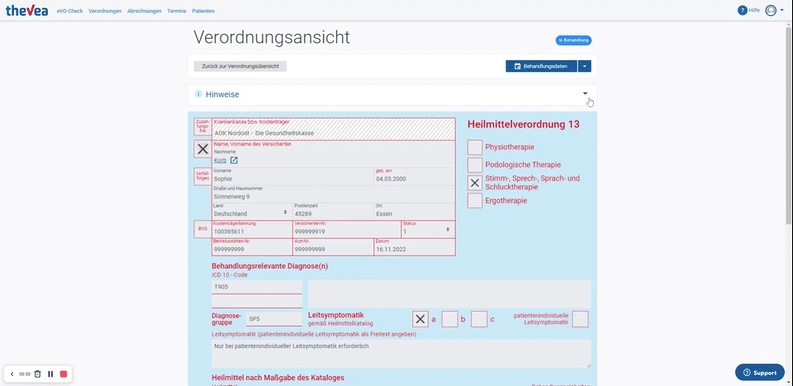The image size is (793, 386).
Task: Stop the recording with the red button
Action: click(63, 374)
